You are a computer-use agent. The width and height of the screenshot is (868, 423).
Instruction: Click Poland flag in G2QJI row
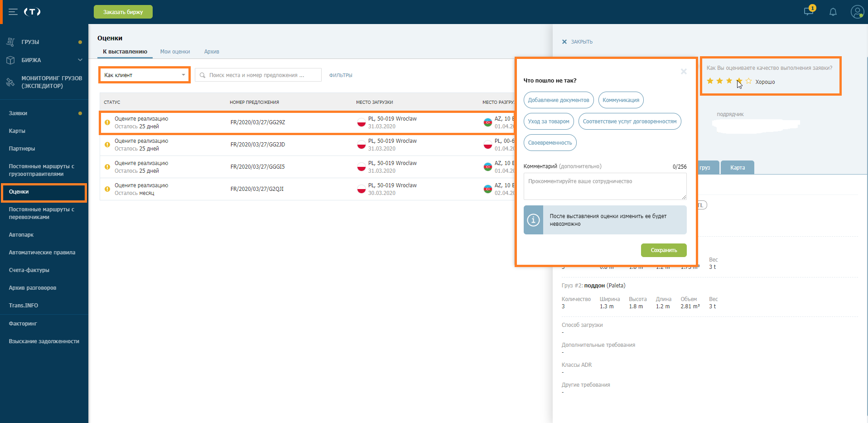click(x=362, y=189)
